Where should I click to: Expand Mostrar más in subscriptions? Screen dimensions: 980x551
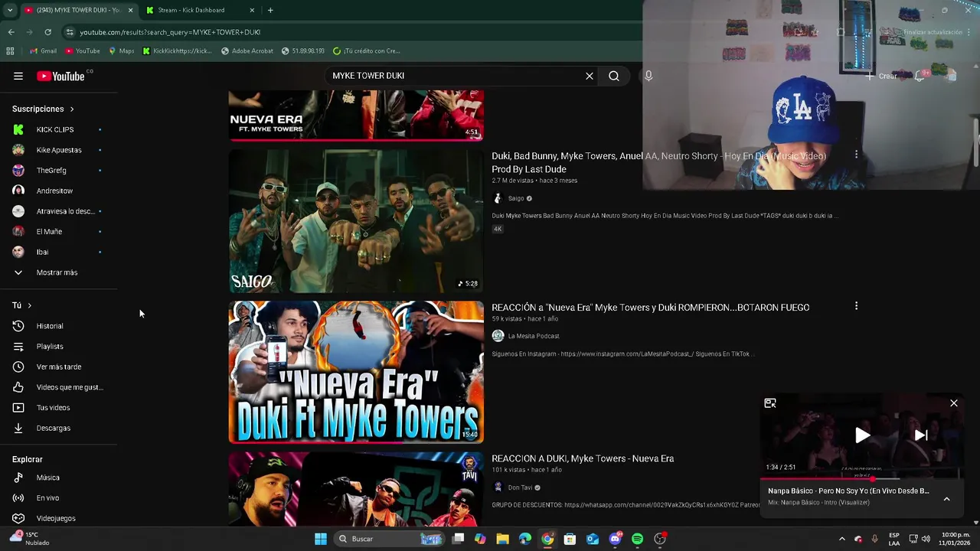click(58, 272)
